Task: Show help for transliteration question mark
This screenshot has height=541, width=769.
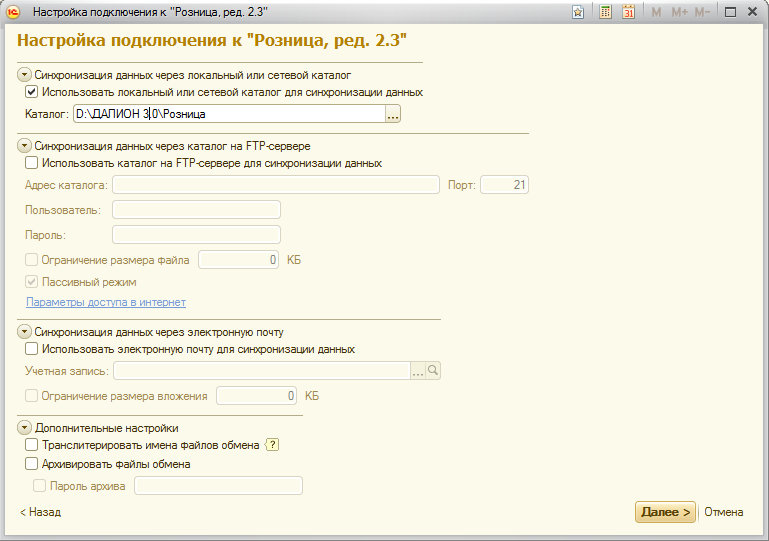Action: (272, 445)
